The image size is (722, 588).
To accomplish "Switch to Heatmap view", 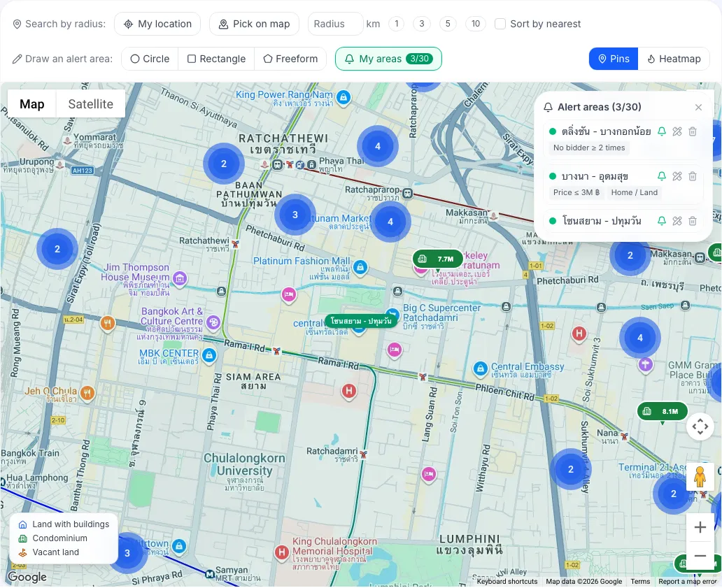I will pyautogui.click(x=674, y=59).
